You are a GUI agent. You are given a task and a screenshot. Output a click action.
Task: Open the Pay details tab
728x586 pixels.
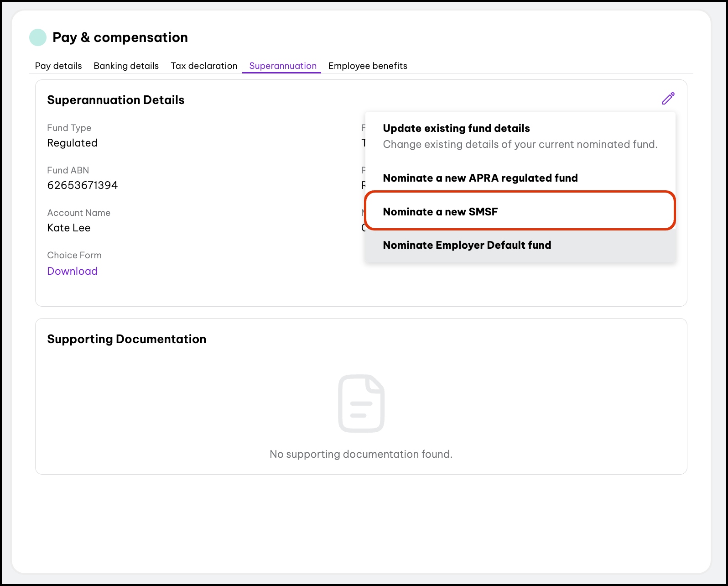point(58,66)
